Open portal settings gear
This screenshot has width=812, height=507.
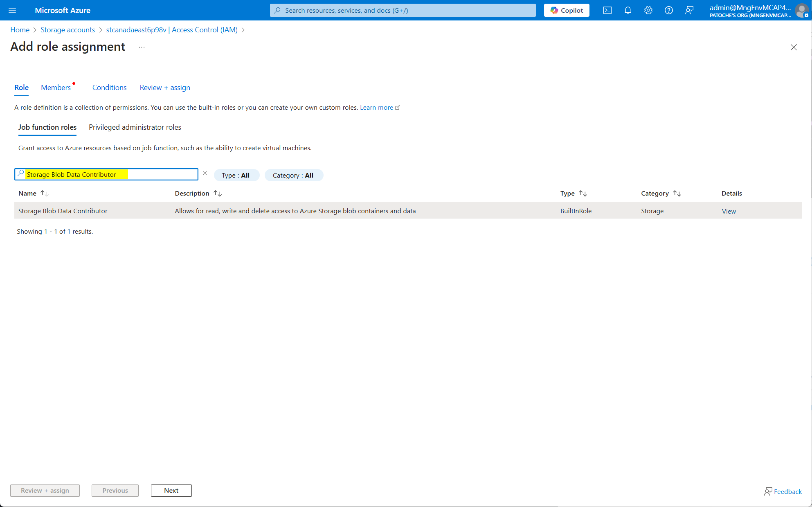click(648, 10)
